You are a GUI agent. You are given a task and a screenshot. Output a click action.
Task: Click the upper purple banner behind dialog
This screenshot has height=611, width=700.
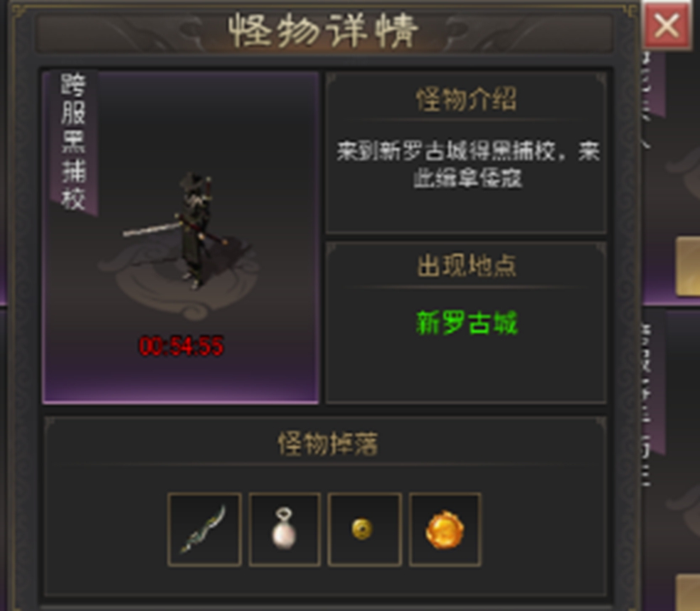[x=653, y=83]
